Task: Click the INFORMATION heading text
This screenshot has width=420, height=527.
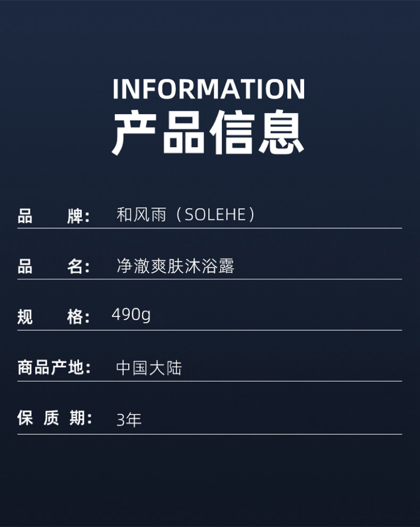Action: click(208, 89)
